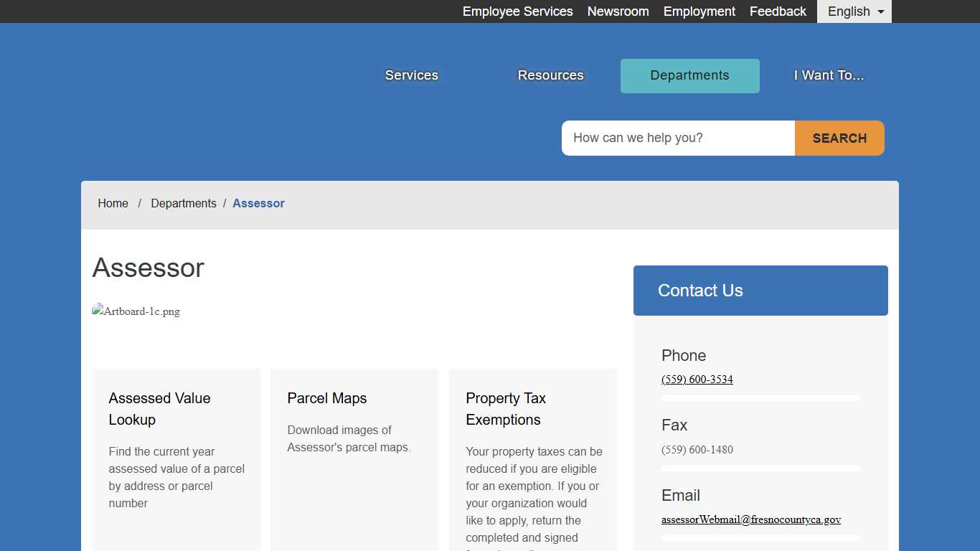
Task: Open the Newsroom link
Action: (x=618, y=11)
